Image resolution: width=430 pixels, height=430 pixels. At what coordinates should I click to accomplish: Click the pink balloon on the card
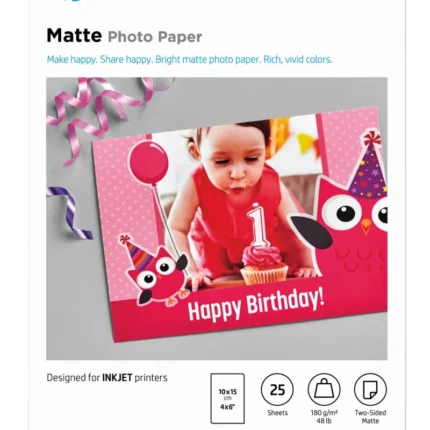tap(148, 162)
